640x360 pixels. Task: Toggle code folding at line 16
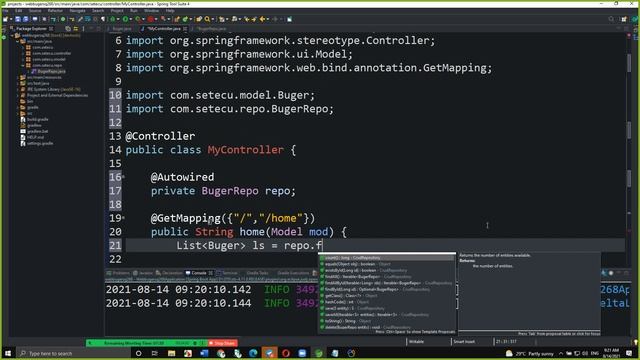pyautogui.click(x=123, y=177)
